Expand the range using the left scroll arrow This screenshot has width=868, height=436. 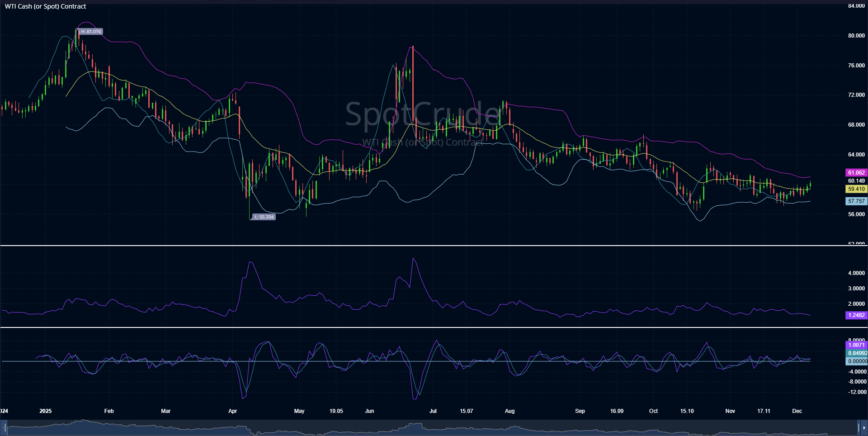tap(3, 427)
